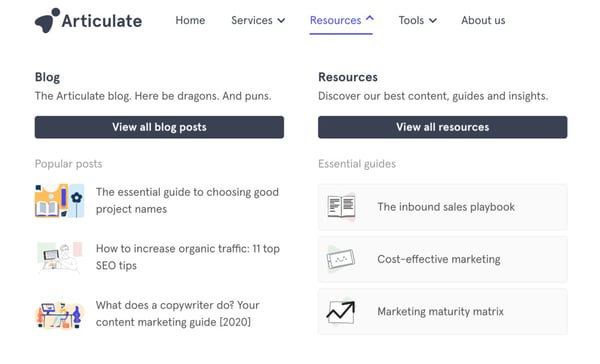Click the Blog section heading

pos(47,77)
